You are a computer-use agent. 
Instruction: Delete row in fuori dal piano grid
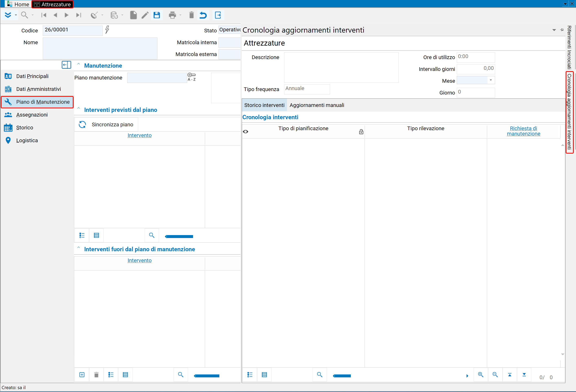[x=96, y=375]
